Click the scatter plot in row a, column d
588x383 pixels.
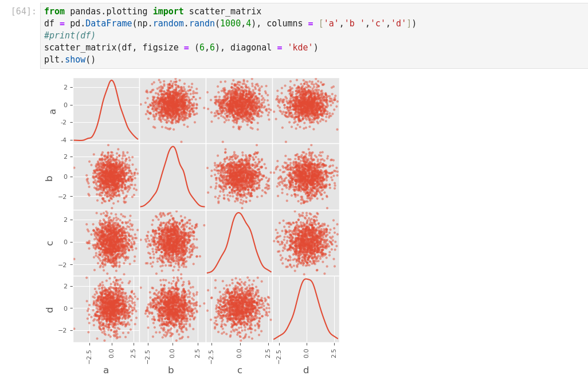pyautogui.click(x=305, y=110)
